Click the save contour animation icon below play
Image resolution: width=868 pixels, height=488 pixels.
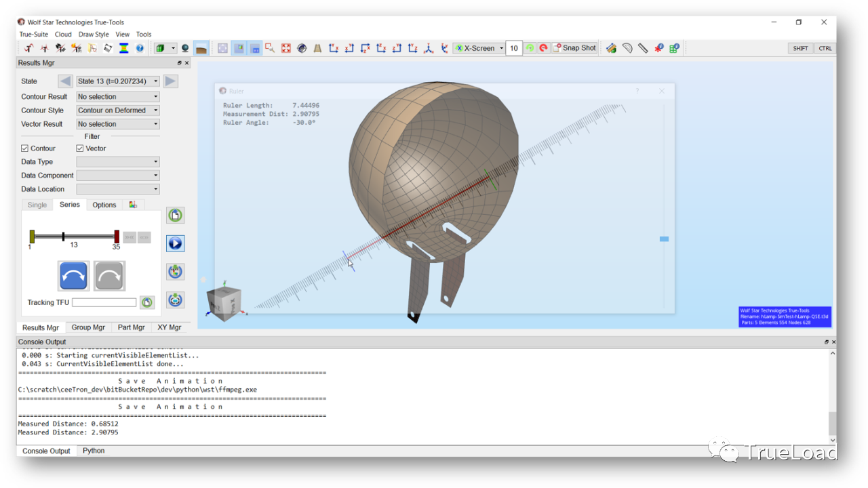[176, 271]
